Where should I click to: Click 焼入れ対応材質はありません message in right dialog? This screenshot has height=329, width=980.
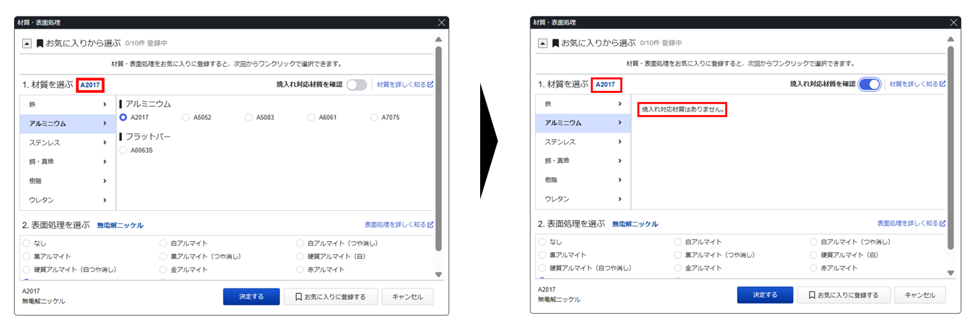683,109
